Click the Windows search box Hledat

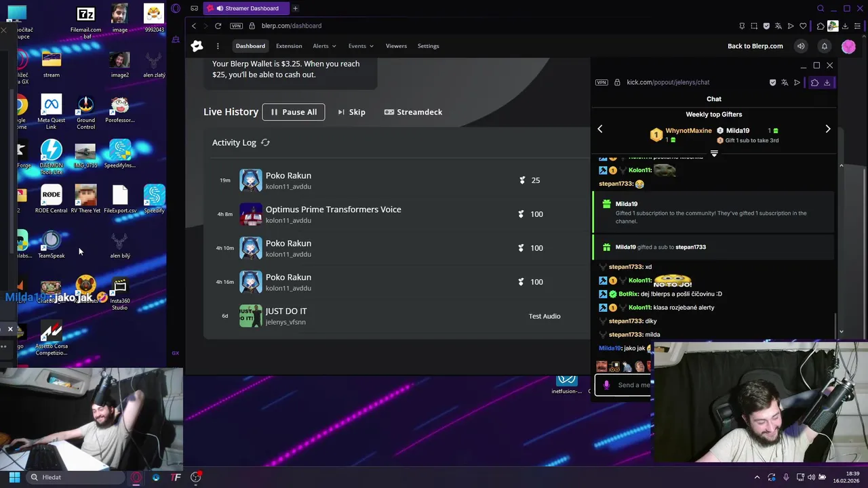coord(74,477)
